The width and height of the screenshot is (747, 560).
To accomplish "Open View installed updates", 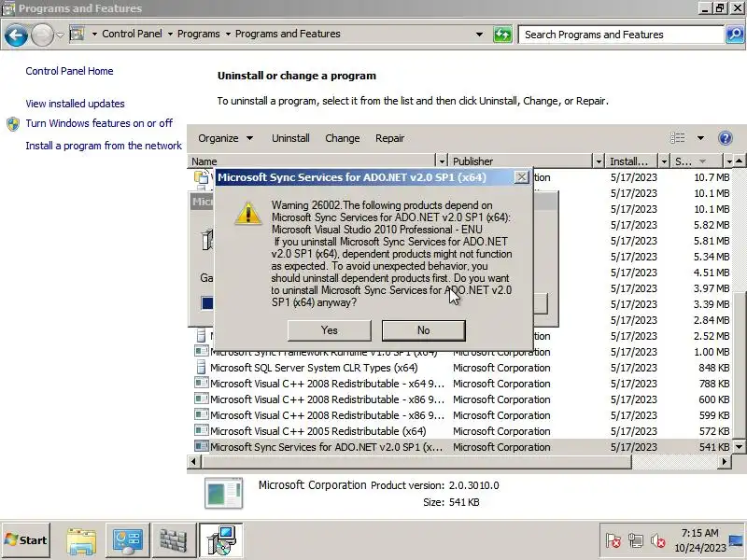I will (x=76, y=104).
